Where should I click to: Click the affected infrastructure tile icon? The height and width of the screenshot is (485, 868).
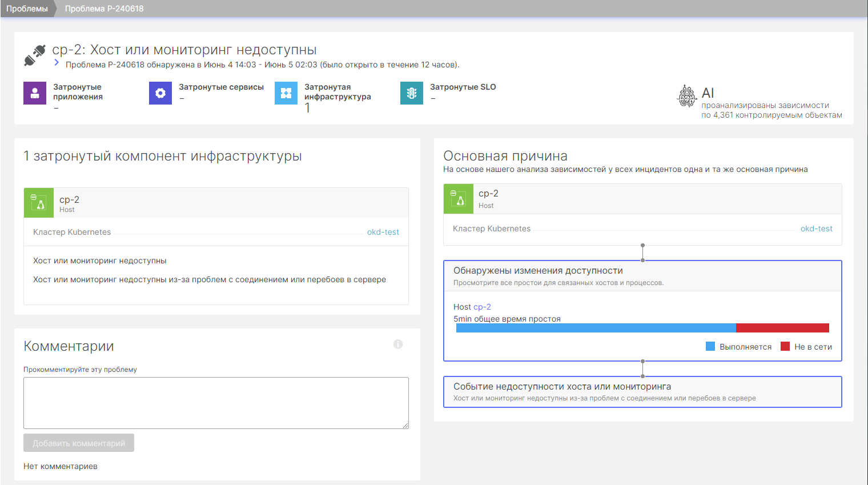pyautogui.click(x=286, y=93)
